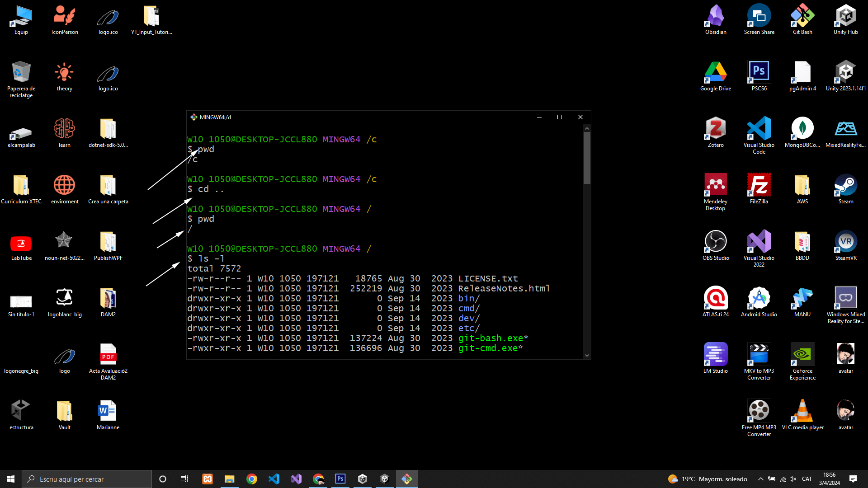The image size is (868, 488).
Task: Open the FileZilla desktop shortcut
Action: point(759,185)
